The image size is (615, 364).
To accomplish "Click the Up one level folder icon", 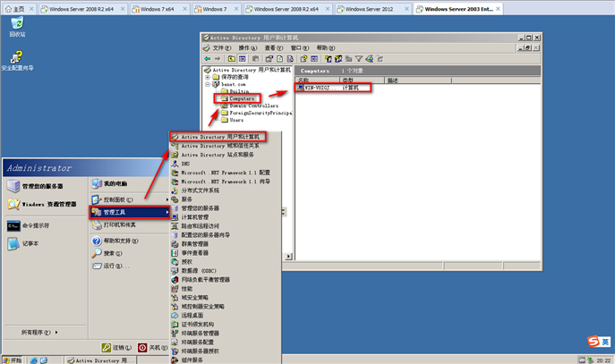I will pyautogui.click(x=232, y=59).
